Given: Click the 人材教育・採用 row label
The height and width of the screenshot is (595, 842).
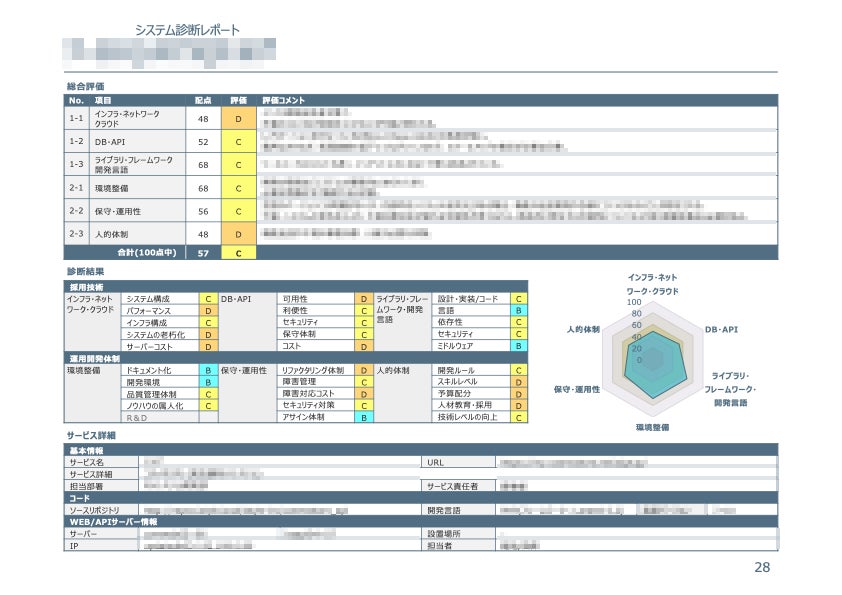Looking at the screenshot, I should [x=464, y=405].
